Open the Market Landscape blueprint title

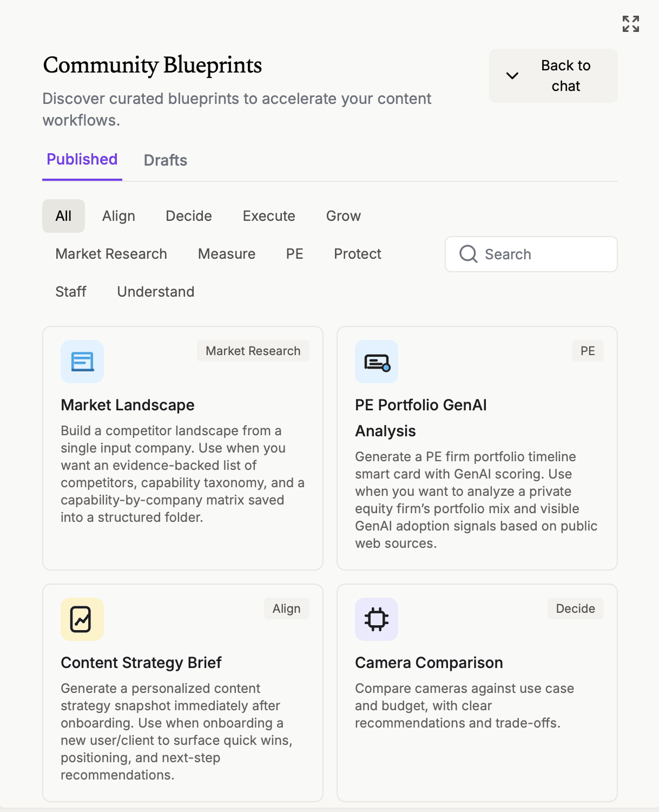[x=128, y=405]
